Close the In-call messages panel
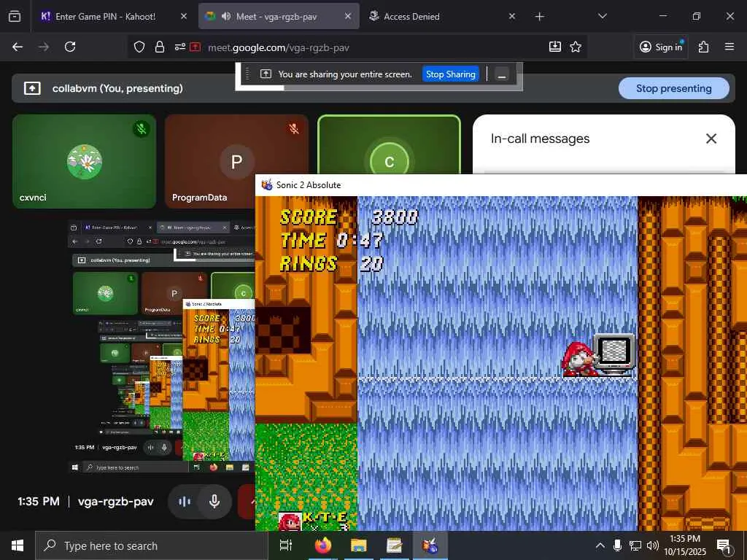This screenshot has height=560, width=747. pyautogui.click(x=711, y=139)
